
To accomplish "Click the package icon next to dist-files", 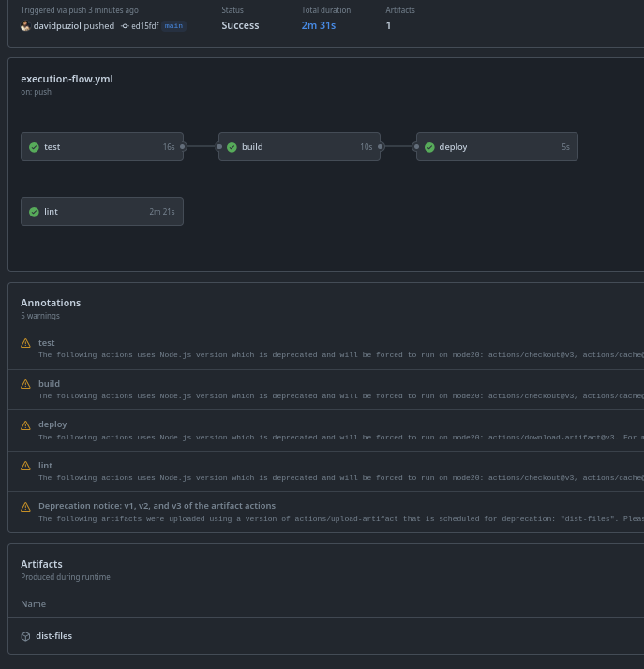I will (25, 636).
